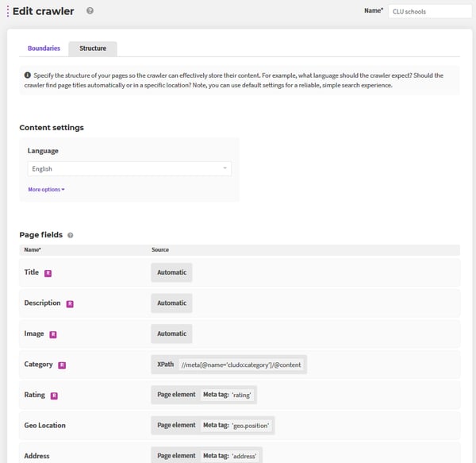476x463 pixels.
Task: Click the crawler Name input field
Action: click(x=430, y=12)
